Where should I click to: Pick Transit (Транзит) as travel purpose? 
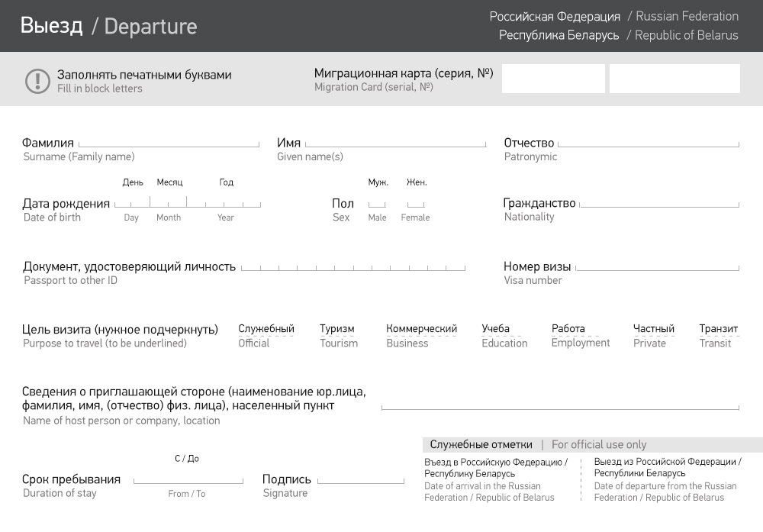coord(718,330)
